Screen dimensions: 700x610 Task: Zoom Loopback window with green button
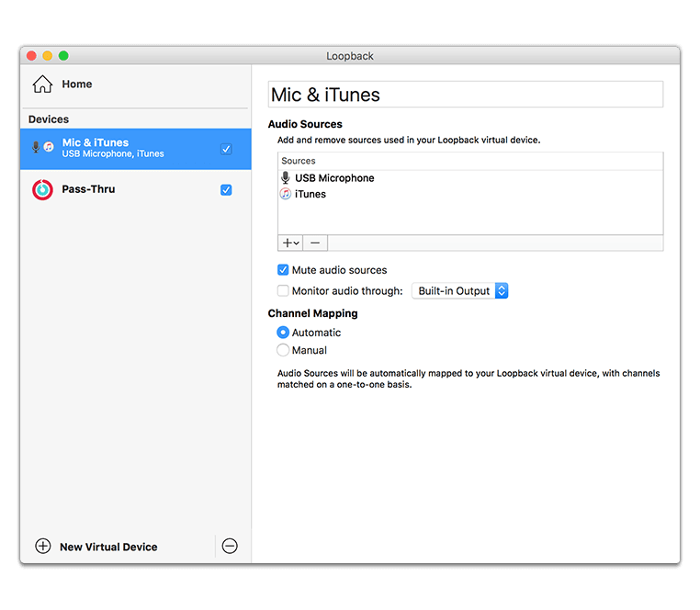63,55
